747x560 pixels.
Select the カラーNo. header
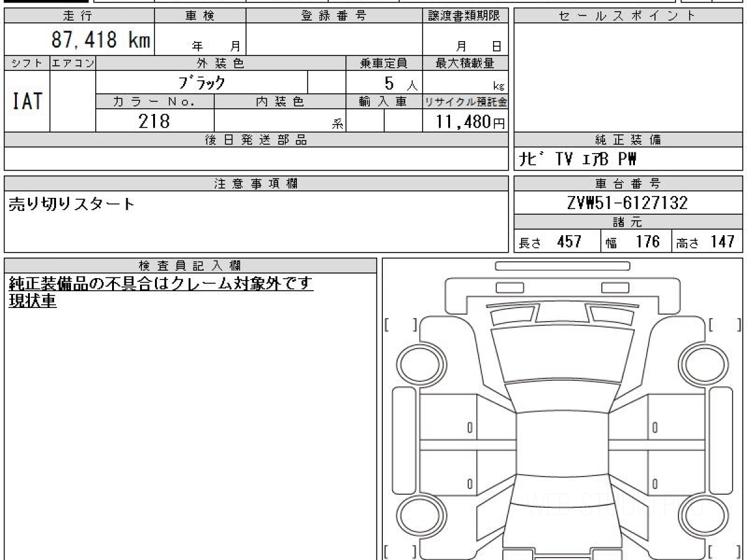[155, 101]
